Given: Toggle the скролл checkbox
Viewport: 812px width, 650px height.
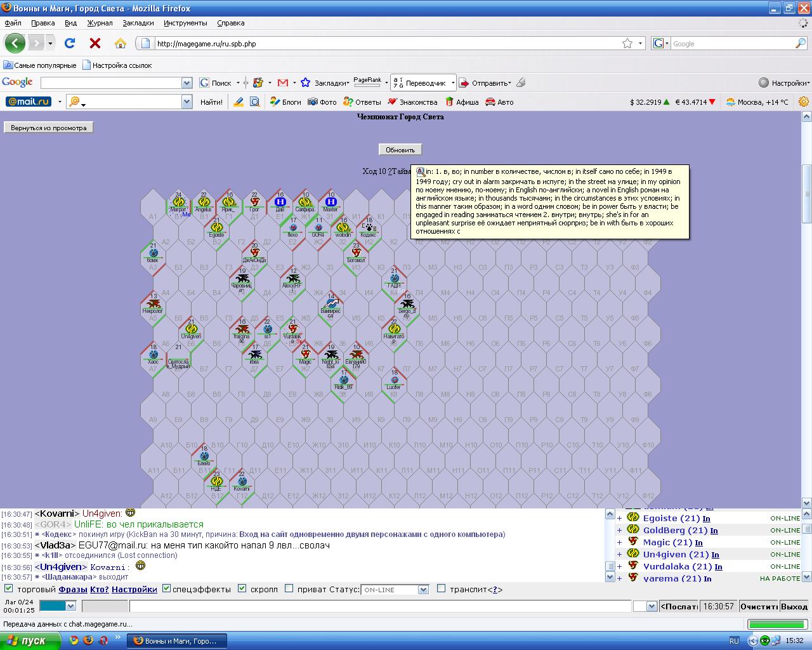Looking at the screenshot, I should [242, 588].
